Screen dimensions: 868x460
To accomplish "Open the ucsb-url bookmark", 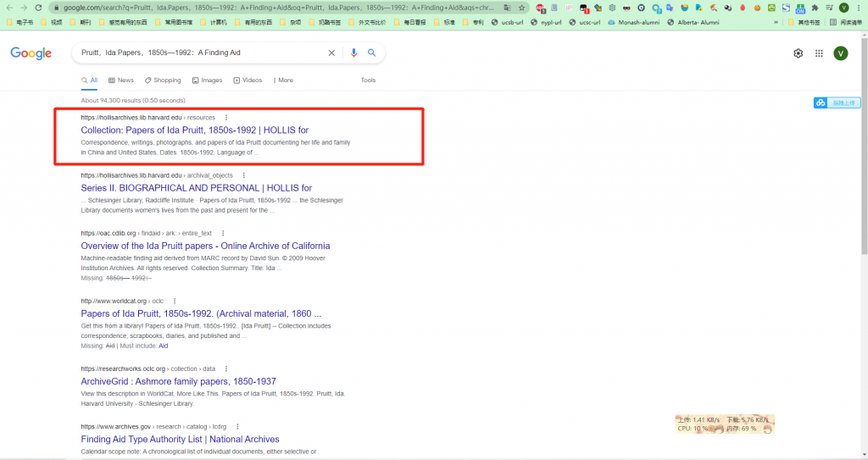I will tap(507, 22).
